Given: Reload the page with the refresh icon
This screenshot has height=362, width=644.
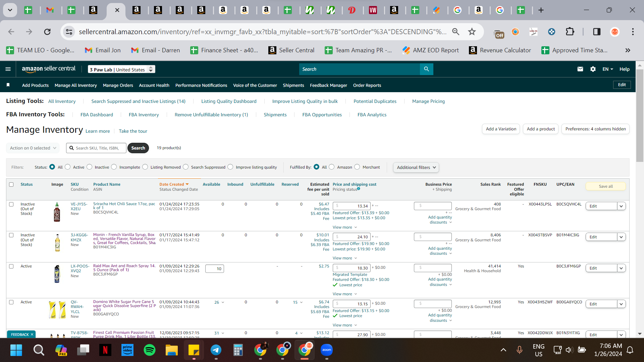Looking at the screenshot, I should (x=47, y=32).
